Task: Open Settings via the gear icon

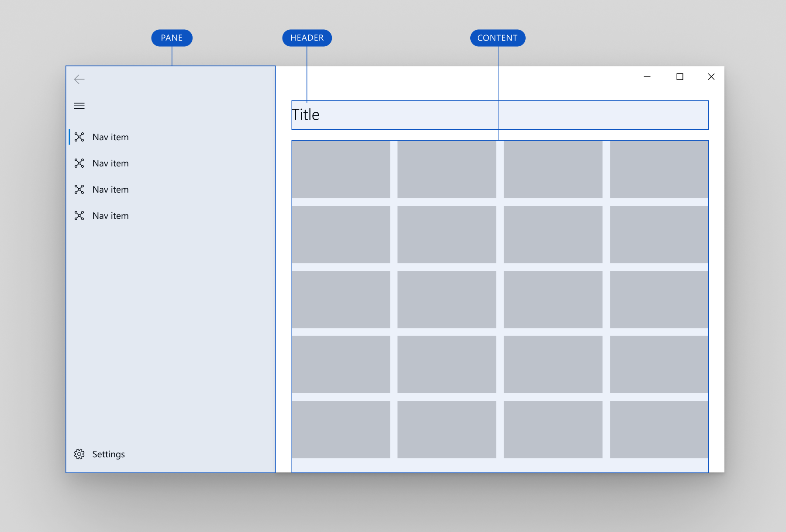Action: click(79, 454)
